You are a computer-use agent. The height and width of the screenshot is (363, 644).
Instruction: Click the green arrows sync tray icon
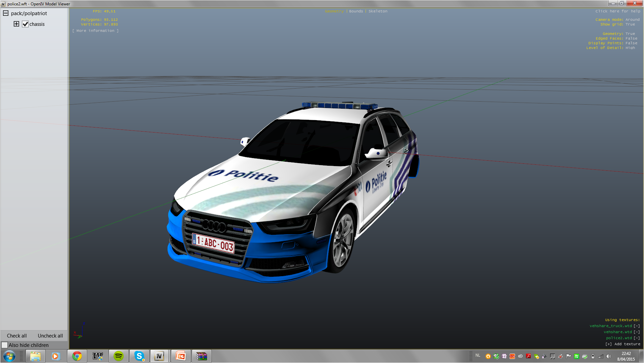click(577, 356)
